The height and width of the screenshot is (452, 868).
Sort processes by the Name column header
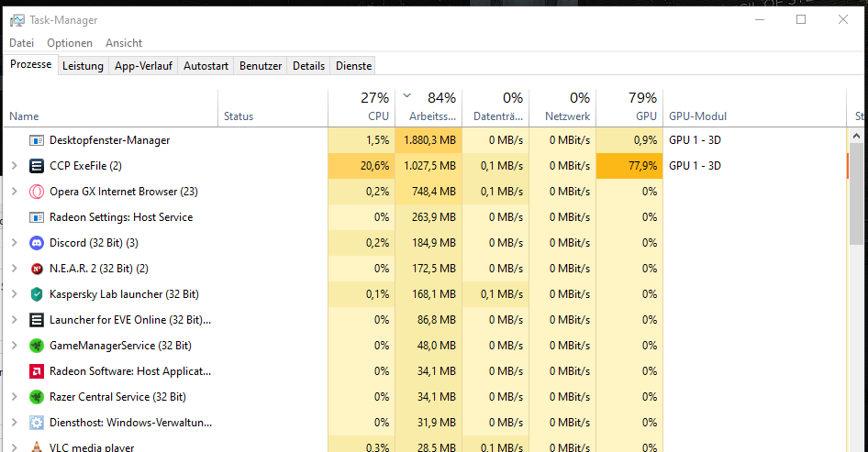pyautogui.click(x=111, y=108)
